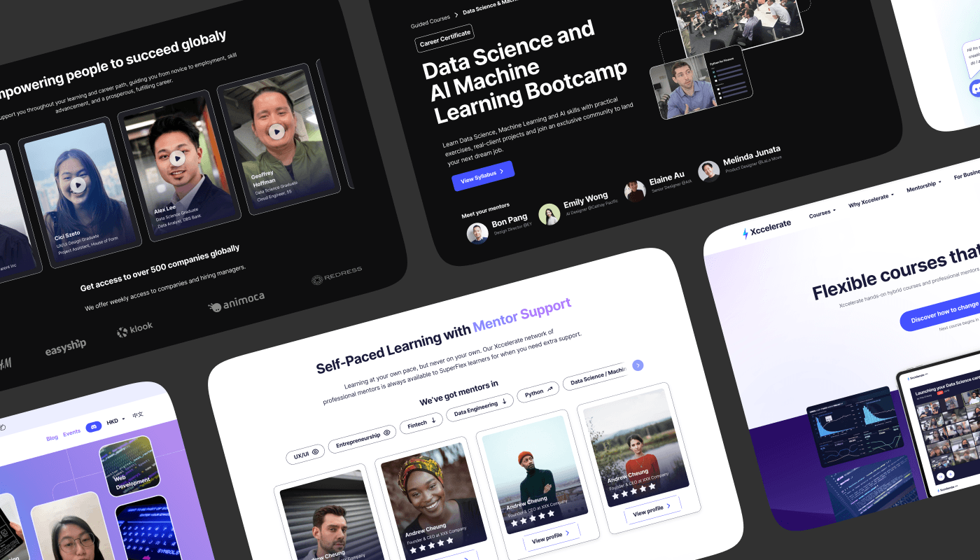The image size is (980, 560).
Task: Play Cici Szeto's video testimonial
Action: pyautogui.click(x=78, y=185)
